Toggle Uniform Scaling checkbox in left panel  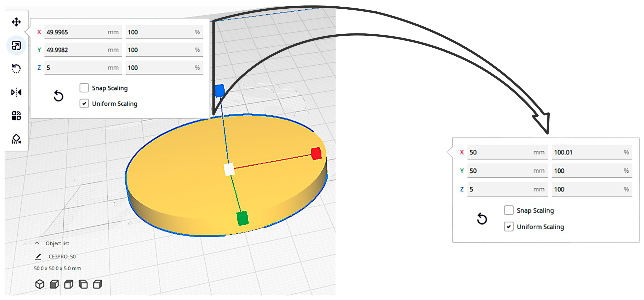(x=84, y=103)
